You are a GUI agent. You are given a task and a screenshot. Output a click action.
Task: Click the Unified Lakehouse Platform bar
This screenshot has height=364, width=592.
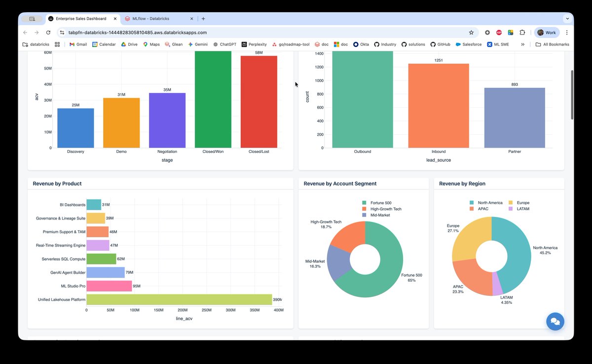[x=179, y=299]
